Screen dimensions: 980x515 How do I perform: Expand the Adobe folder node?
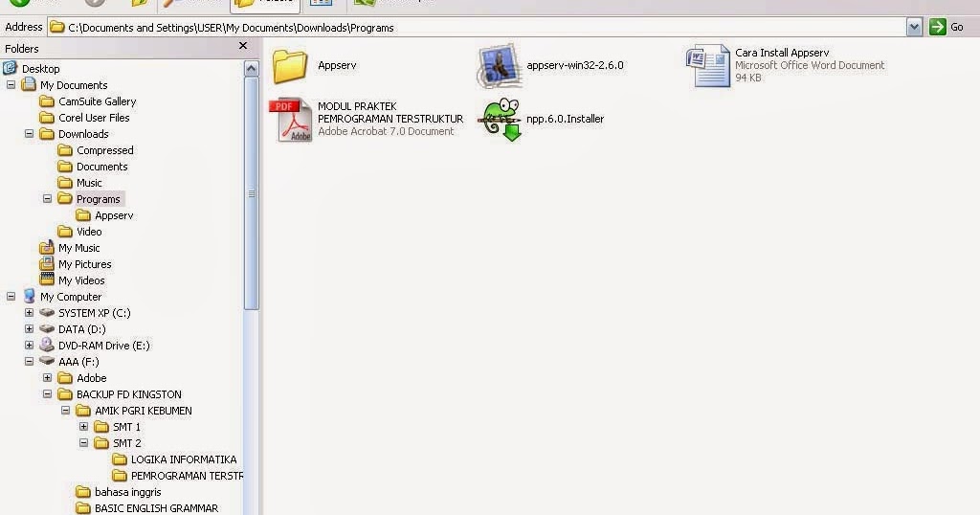point(47,377)
